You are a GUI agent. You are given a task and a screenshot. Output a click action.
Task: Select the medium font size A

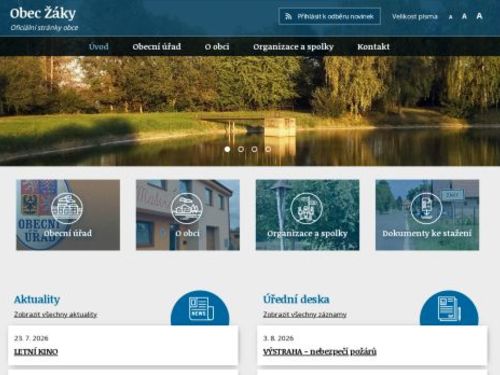pyautogui.click(x=464, y=16)
